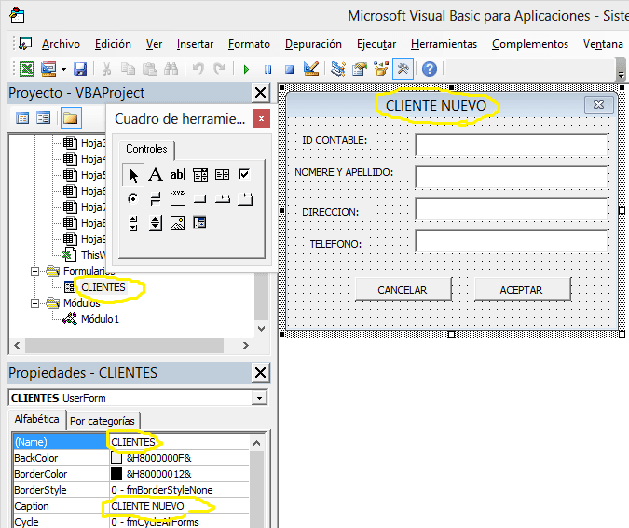
Task: Select the SpinButton tool in toolbox
Action: click(155, 223)
